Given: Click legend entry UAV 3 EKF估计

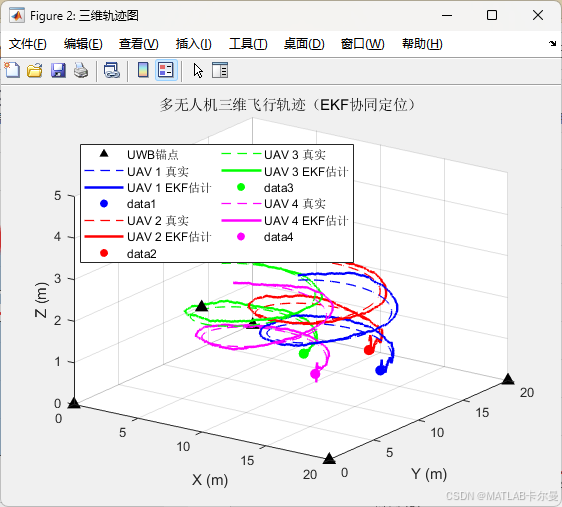Looking at the screenshot, I should [306, 172].
